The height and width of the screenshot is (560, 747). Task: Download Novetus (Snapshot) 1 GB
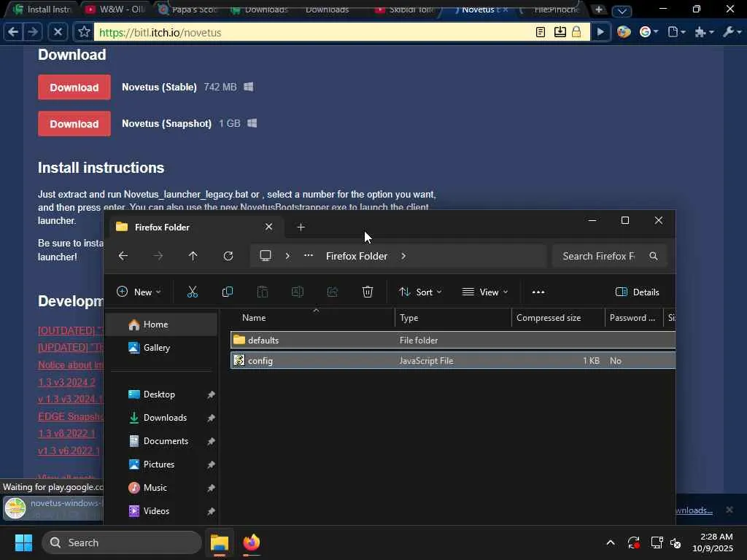74,124
